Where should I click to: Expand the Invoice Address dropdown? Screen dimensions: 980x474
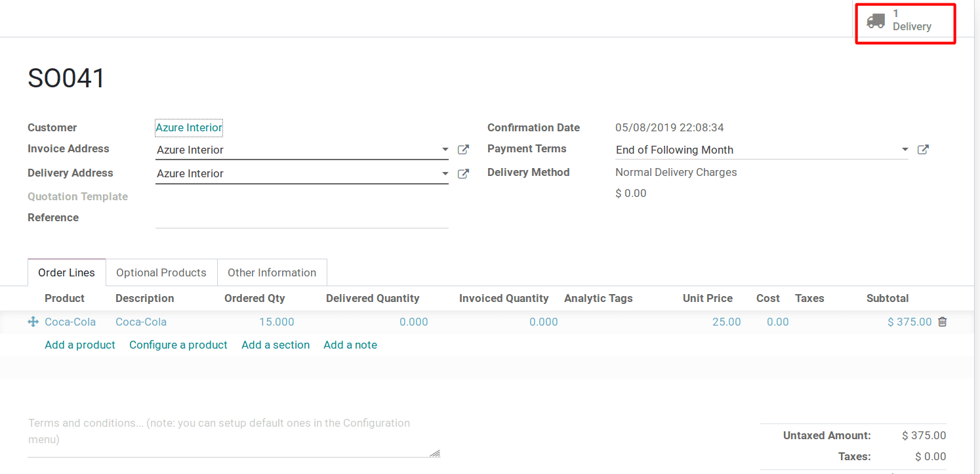[x=445, y=150]
